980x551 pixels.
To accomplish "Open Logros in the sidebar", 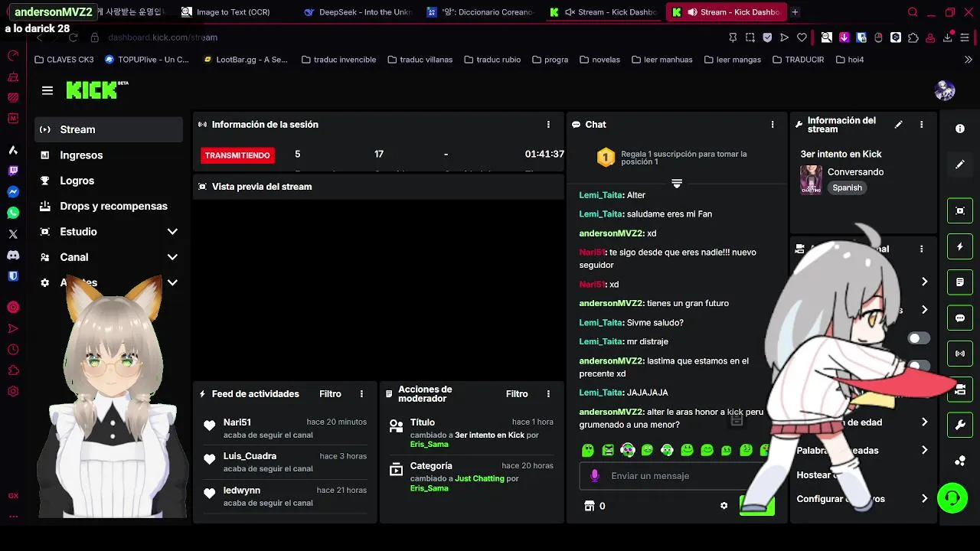I will [109, 181].
